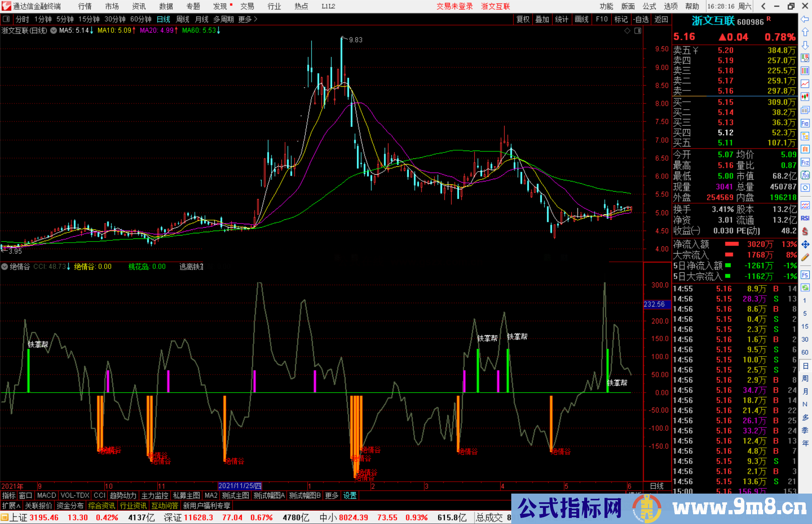Click the red S dollar sidebar icon

(x=805, y=231)
